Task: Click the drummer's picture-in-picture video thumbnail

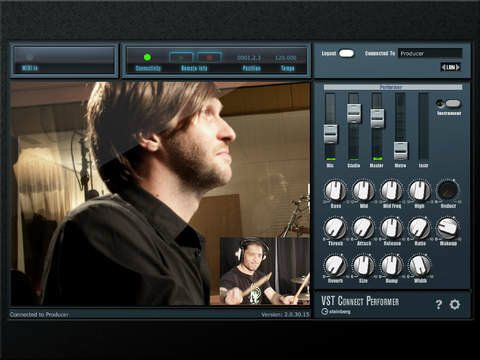Action: tap(265, 271)
